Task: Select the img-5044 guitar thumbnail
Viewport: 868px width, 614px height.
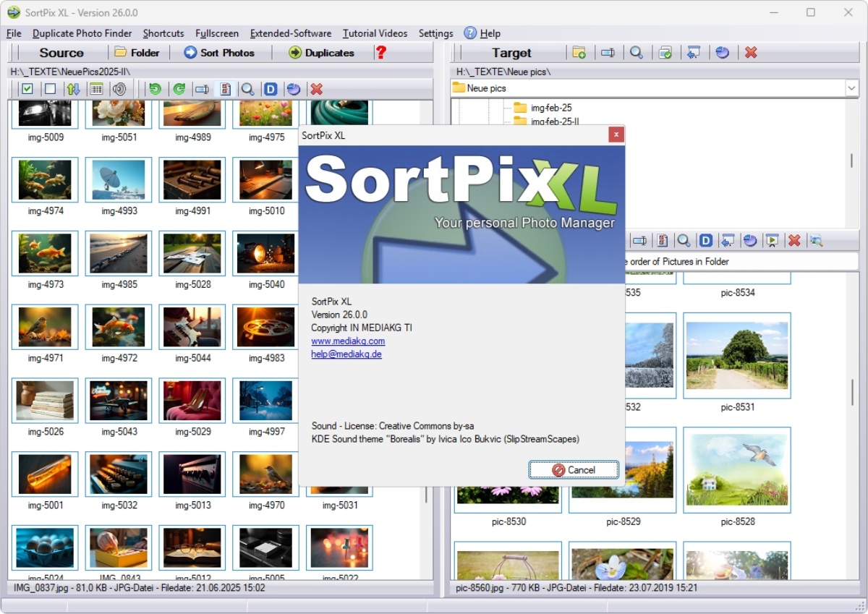Action: [193, 327]
